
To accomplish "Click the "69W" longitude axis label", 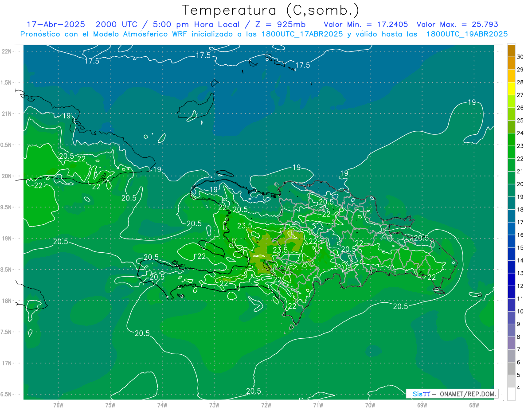I will point(422,405).
